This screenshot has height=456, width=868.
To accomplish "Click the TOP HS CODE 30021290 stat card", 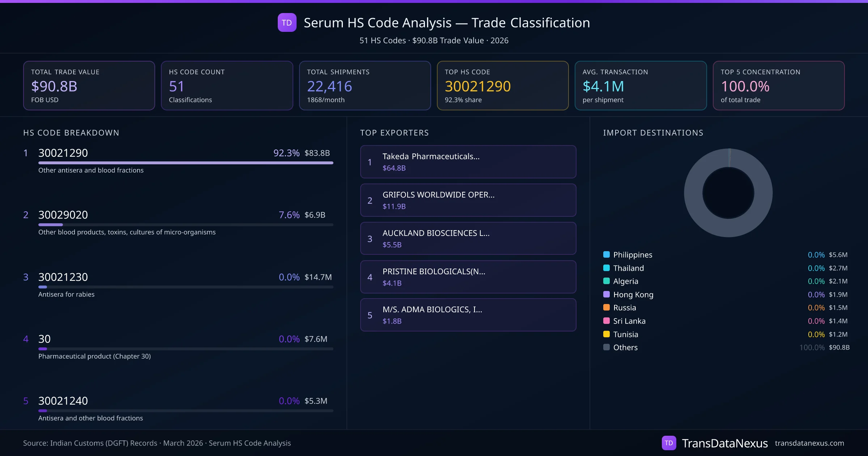I will [502, 85].
